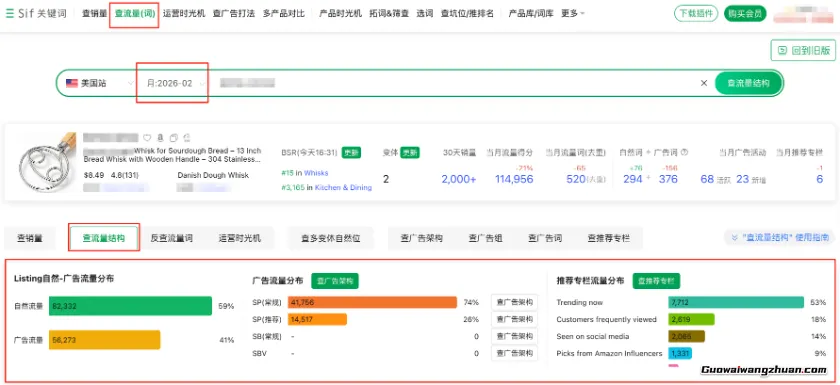Open 选词 in top navigation
840x385 pixels.
click(425, 14)
